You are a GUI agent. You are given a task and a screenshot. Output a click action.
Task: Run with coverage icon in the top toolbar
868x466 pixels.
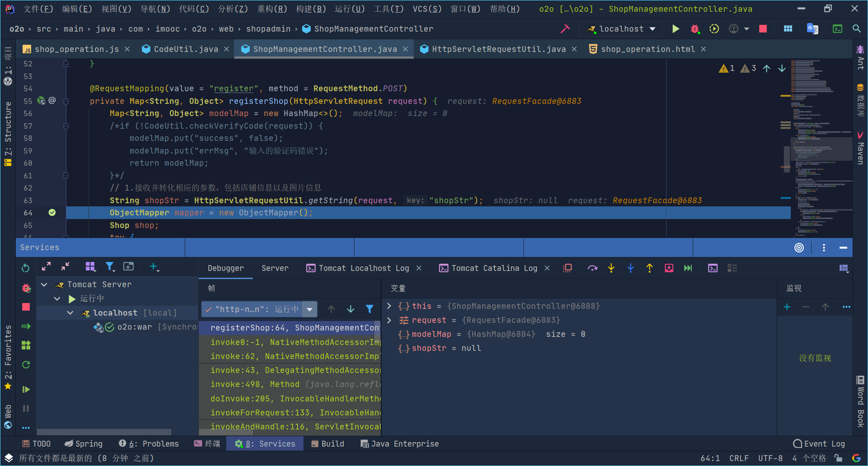click(x=714, y=29)
